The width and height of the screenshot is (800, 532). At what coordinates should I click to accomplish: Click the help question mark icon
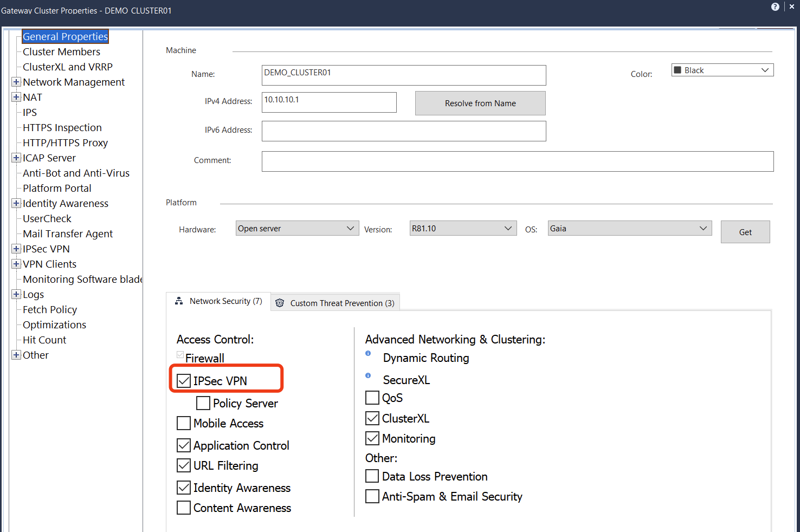(x=775, y=7)
